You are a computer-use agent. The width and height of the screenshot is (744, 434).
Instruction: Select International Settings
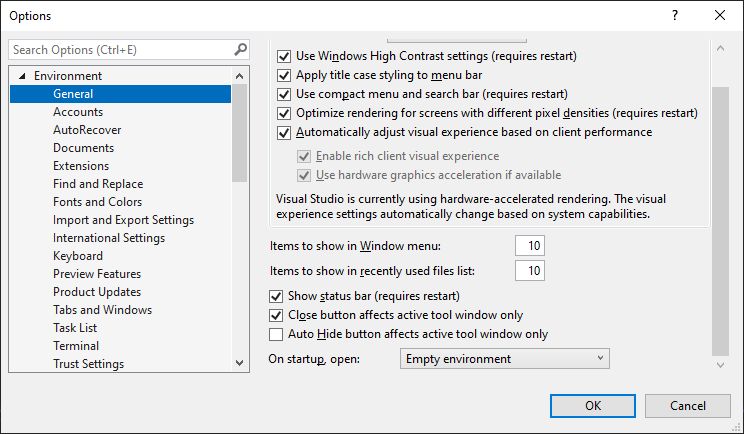click(x=109, y=238)
